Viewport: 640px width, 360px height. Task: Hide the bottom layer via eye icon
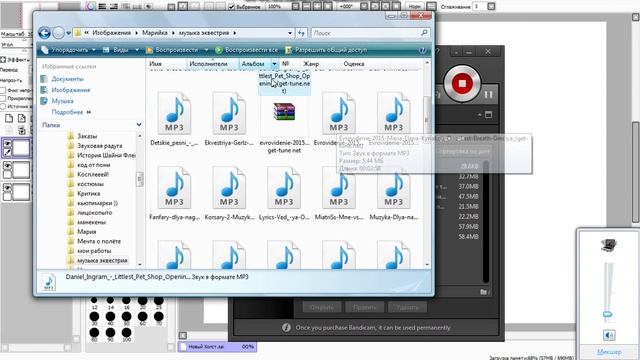7,187
